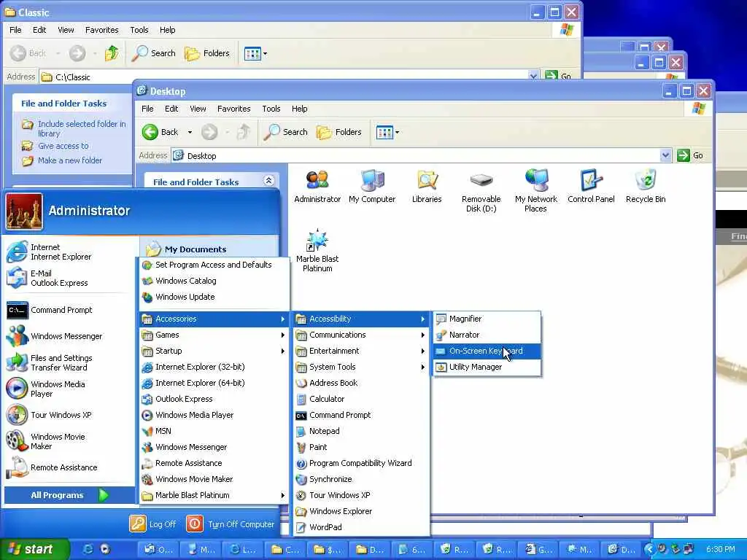
Task: Click Back button in Desktop window
Action: (x=160, y=132)
